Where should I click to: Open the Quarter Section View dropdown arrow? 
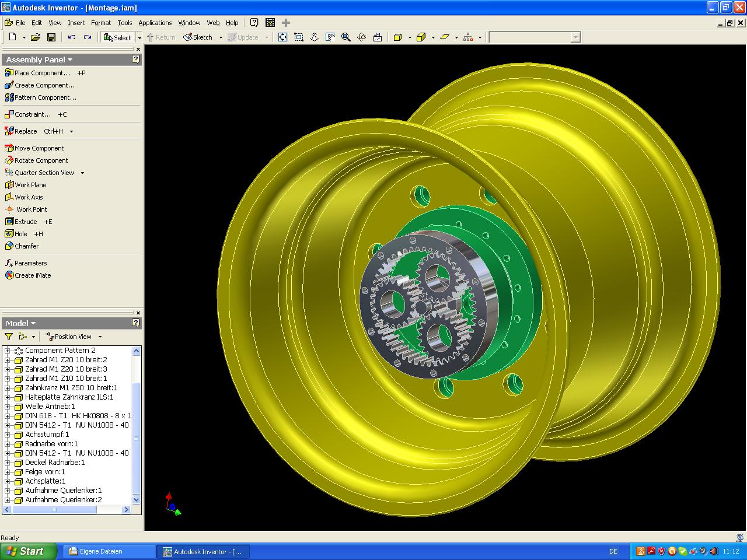[x=82, y=173]
